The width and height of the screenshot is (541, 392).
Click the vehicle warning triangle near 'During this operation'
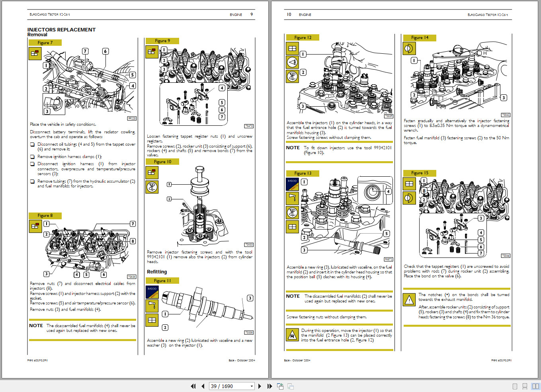292,335
